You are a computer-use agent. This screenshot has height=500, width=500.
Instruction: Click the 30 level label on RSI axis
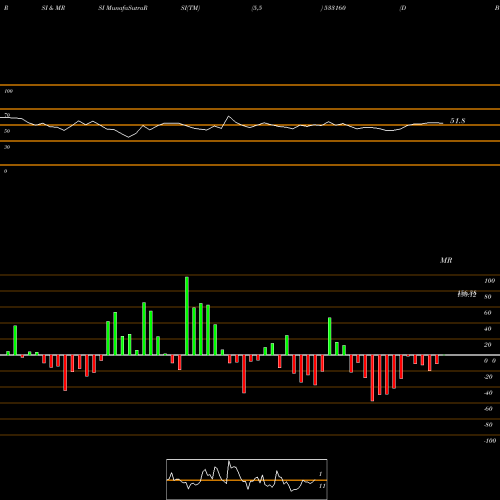pyautogui.click(x=7, y=147)
